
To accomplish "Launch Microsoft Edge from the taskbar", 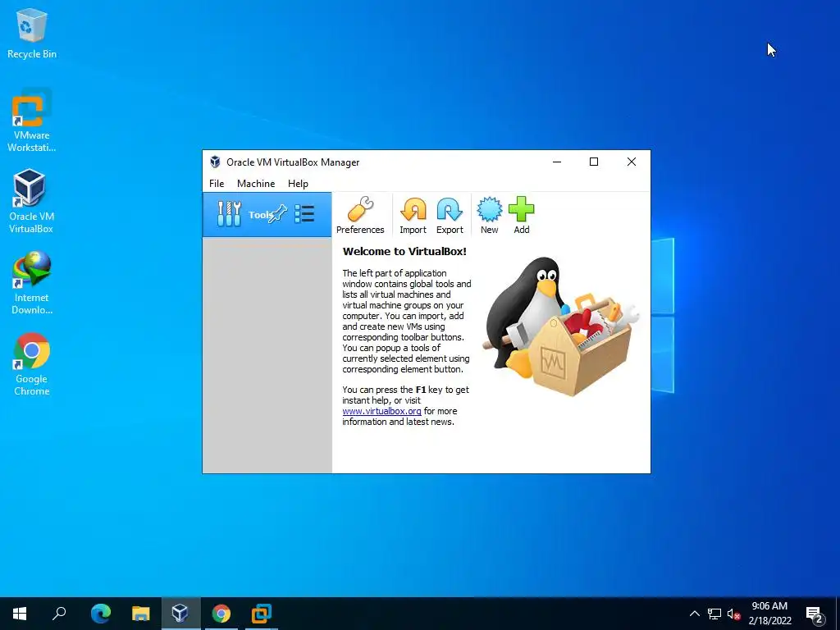I will click(x=100, y=614).
